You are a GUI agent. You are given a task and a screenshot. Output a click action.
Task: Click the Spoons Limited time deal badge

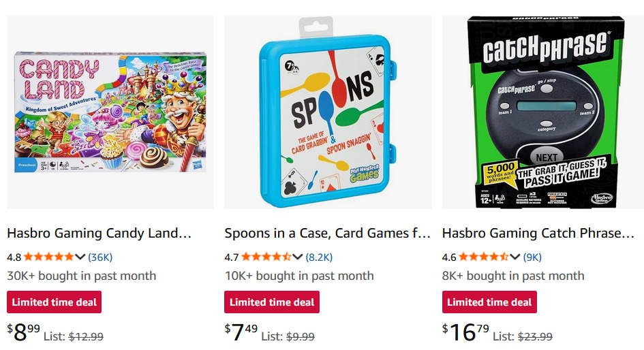coord(272,302)
